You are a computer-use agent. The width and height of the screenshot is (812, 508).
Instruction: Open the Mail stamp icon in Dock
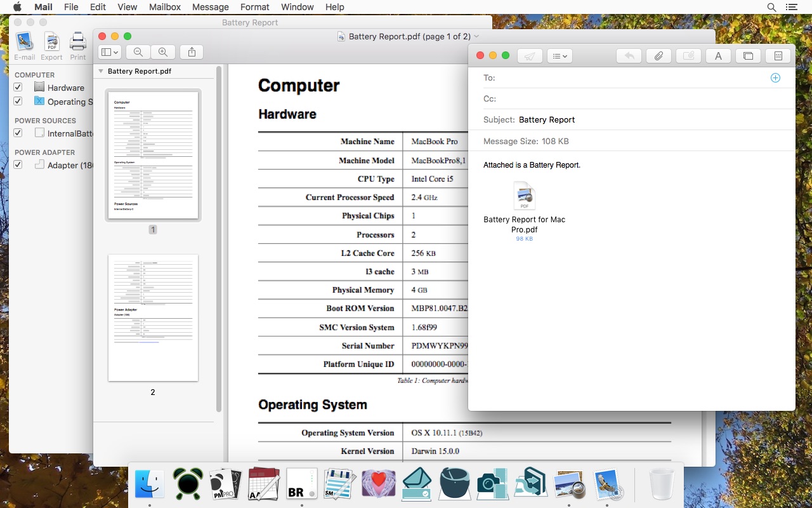click(608, 485)
